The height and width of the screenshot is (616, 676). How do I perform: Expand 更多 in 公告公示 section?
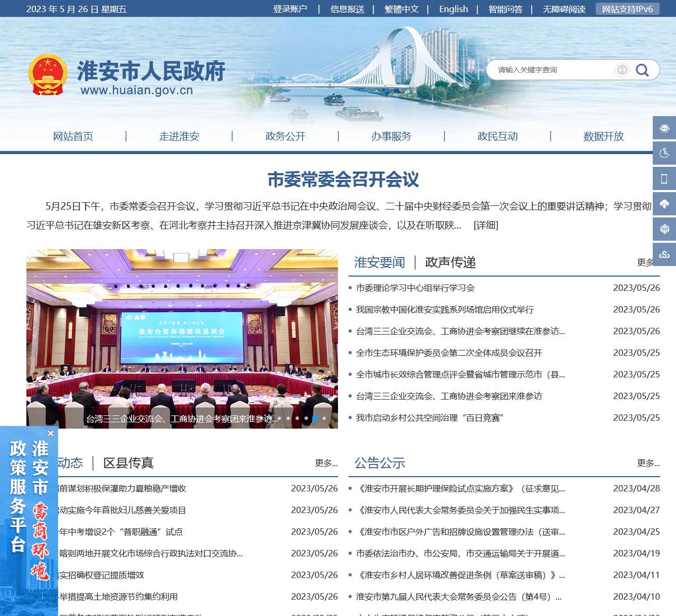(648, 463)
